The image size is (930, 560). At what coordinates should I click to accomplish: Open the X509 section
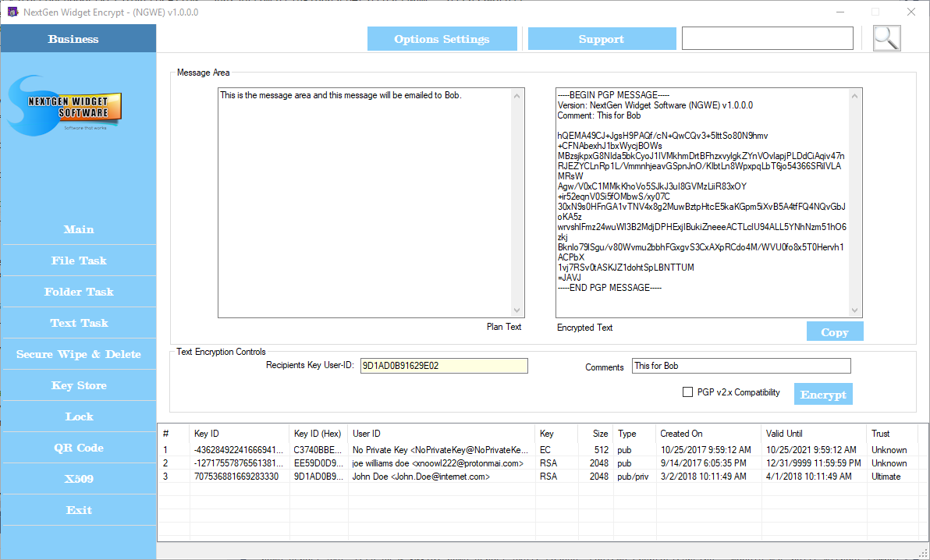(x=79, y=479)
